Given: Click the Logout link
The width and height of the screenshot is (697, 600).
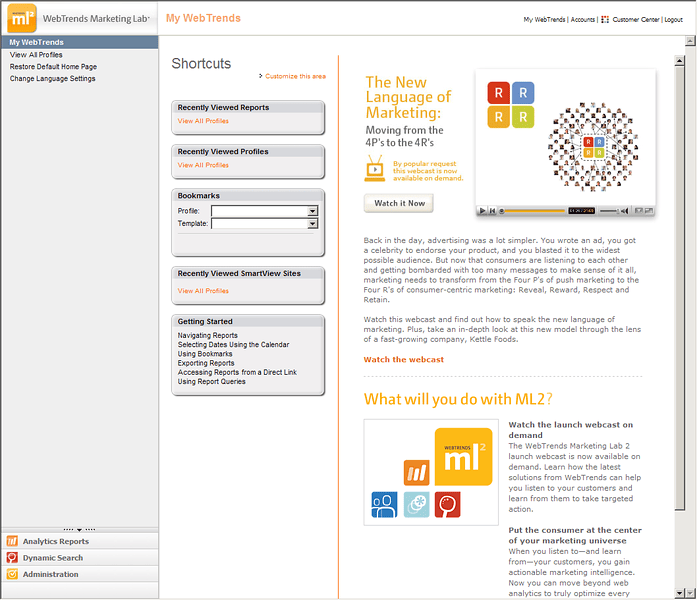Looking at the screenshot, I should coord(673,20).
